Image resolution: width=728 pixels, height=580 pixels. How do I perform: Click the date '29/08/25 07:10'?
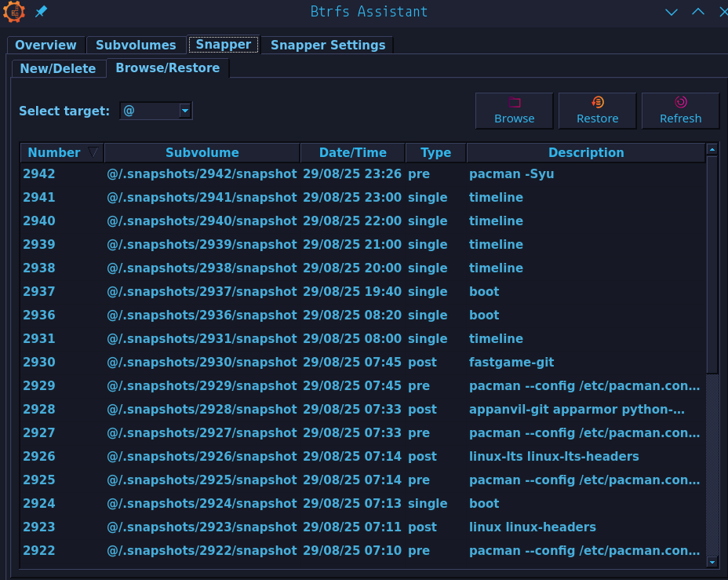point(352,551)
